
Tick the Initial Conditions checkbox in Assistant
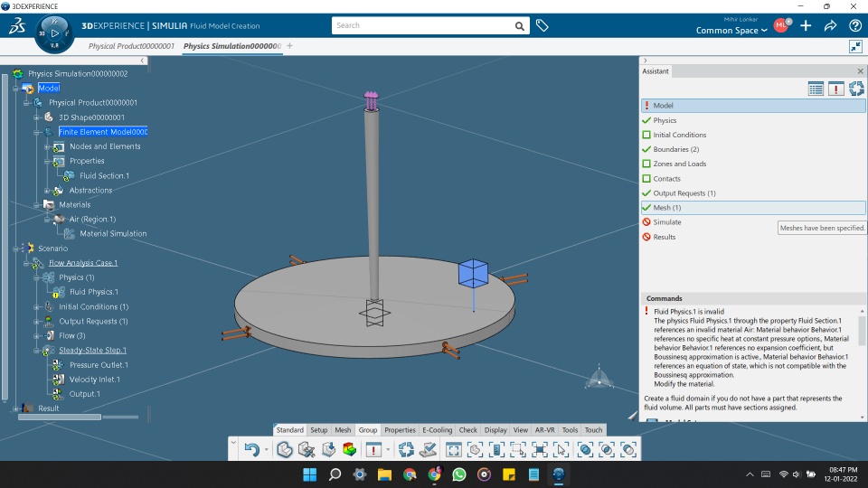point(646,135)
